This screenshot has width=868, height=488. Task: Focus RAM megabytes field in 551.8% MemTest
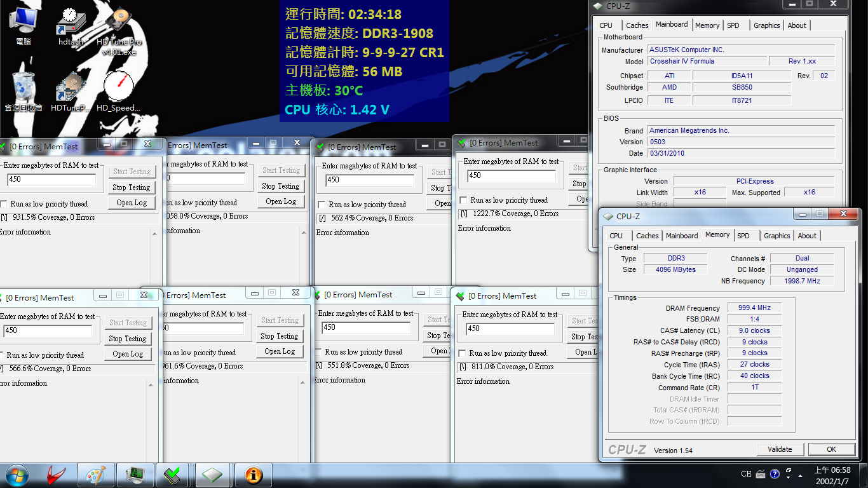coord(366,327)
